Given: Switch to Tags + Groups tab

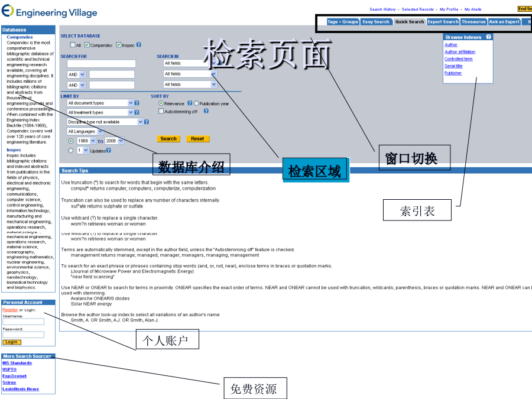Looking at the screenshot, I should [x=343, y=22].
